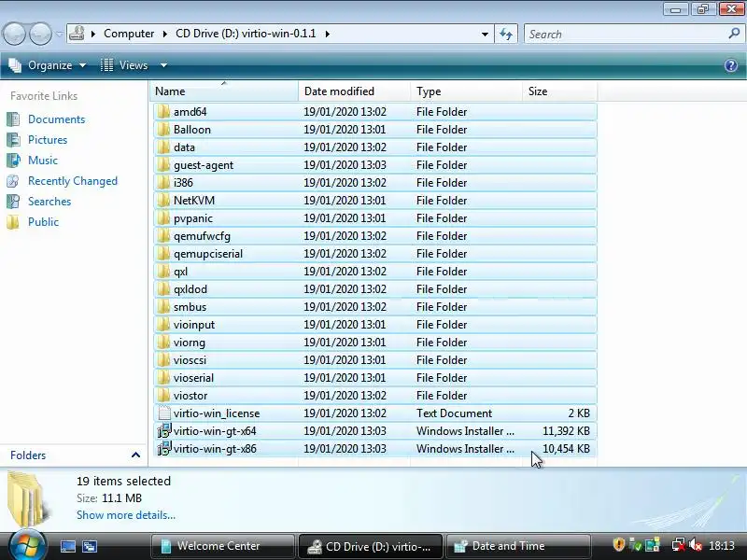Switch to Welcome Center taskbar button

[x=223, y=546]
